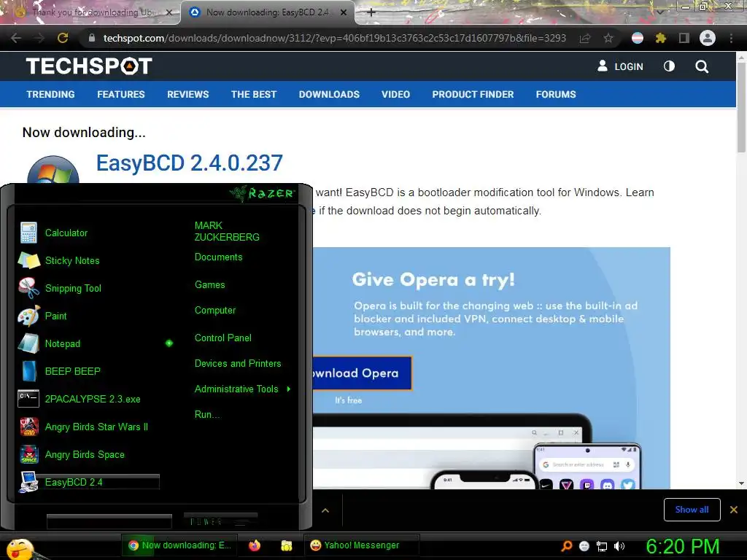Open PRODUCT FINDER nav item
The image size is (747, 560).
pyautogui.click(x=473, y=94)
